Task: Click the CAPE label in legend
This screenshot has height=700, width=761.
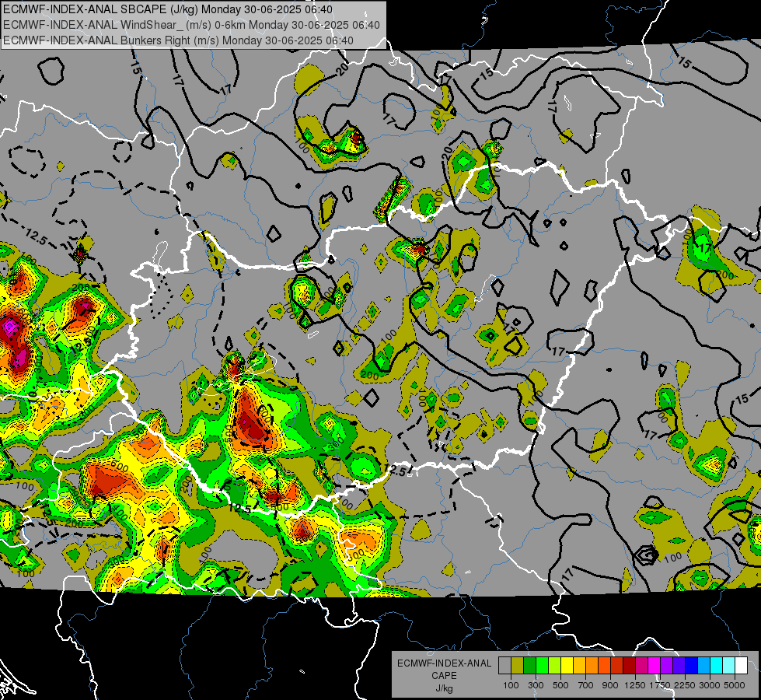Action: pos(444,676)
